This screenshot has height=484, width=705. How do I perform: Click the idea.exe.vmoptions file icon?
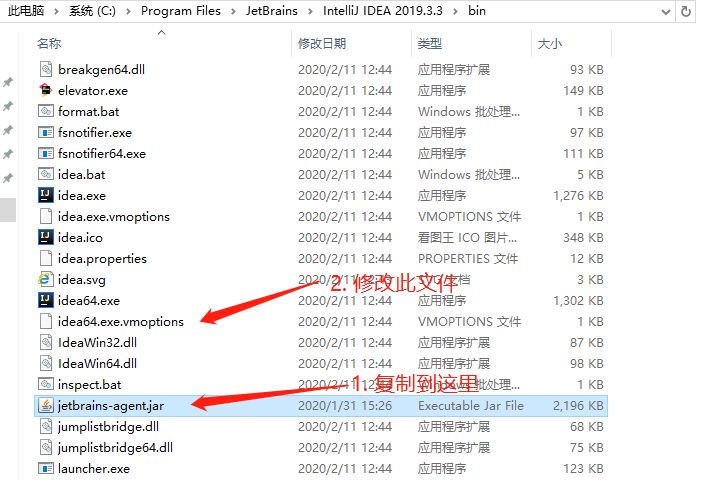tap(46, 216)
